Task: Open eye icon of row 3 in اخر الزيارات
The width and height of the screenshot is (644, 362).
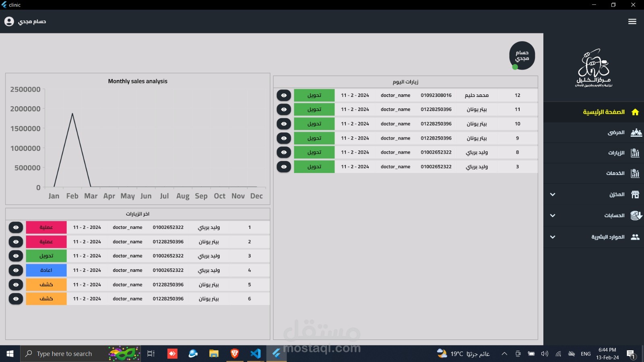Action: (16, 256)
